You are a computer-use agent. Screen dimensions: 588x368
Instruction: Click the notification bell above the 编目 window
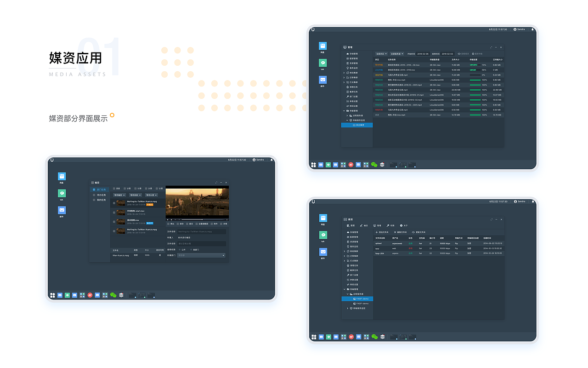coord(271,160)
